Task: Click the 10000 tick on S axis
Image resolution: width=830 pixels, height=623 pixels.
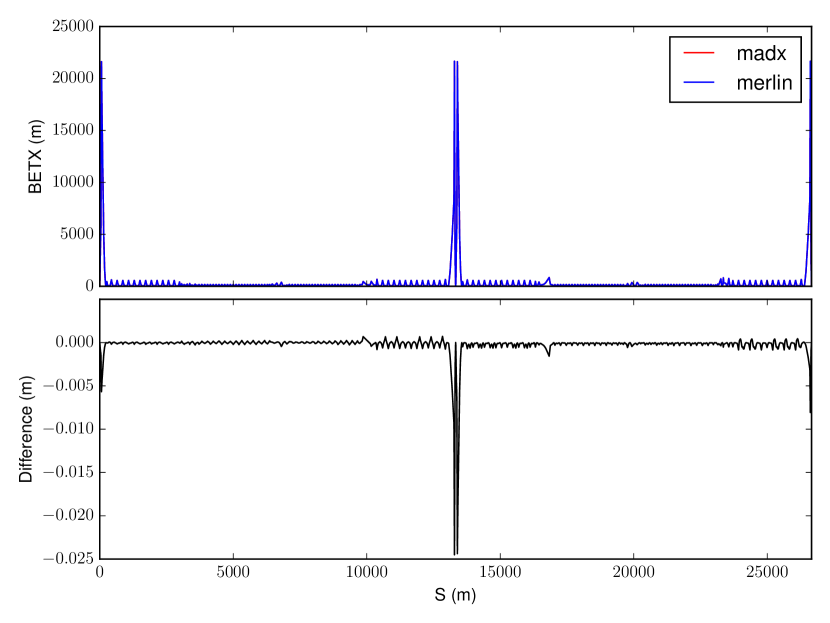Action: point(366,572)
